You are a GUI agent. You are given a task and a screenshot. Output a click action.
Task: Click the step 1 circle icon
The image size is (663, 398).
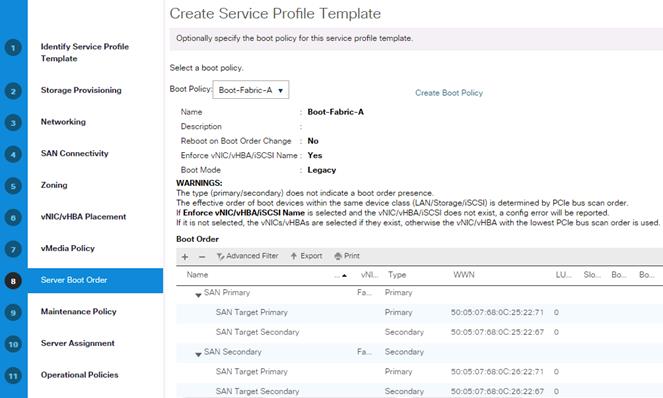coord(13,48)
